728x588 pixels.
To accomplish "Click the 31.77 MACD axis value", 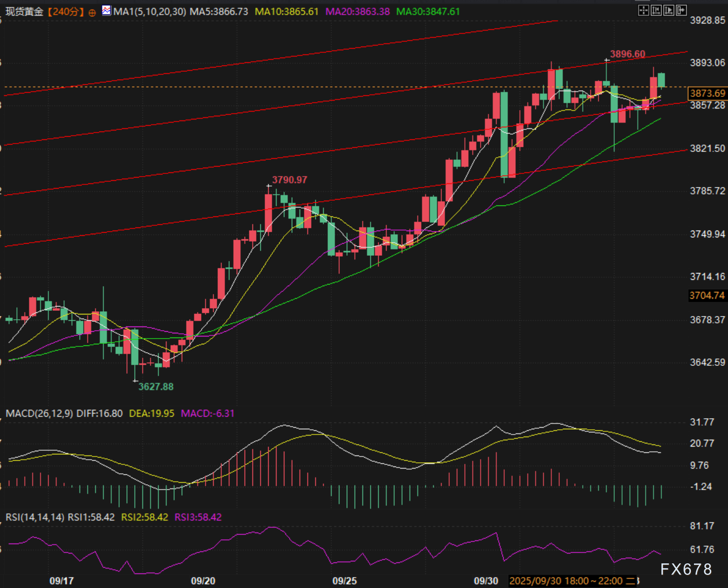I will point(702,422).
